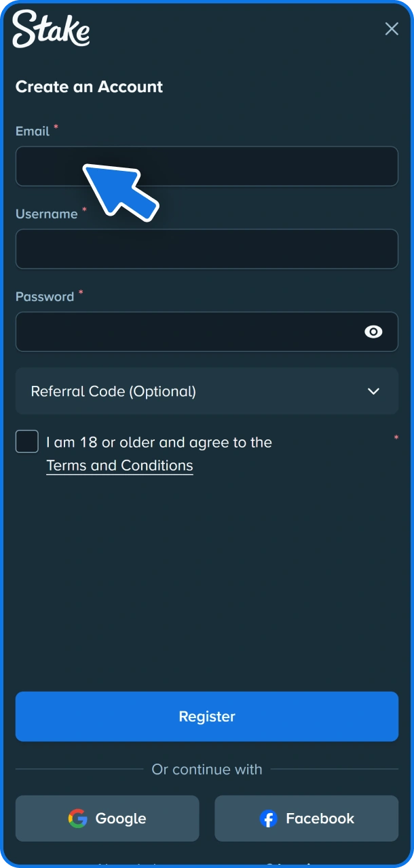
Task: Click the "Create an Account" heading
Action: [x=89, y=87]
